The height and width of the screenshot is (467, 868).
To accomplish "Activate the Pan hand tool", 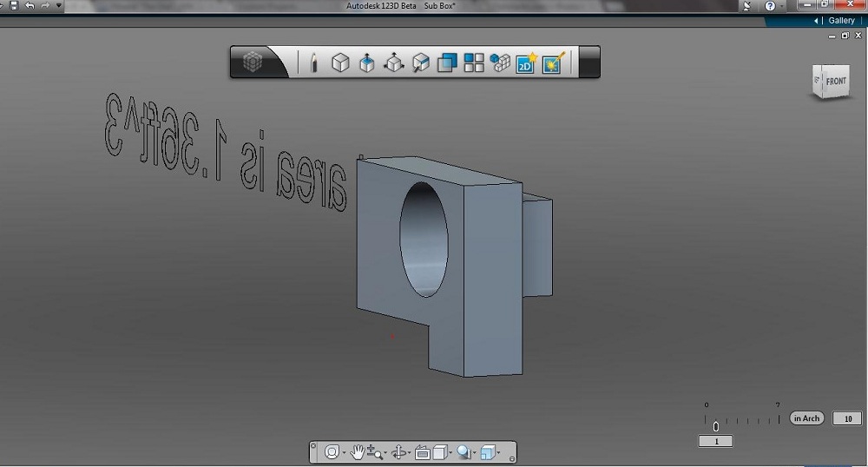I will (357, 452).
